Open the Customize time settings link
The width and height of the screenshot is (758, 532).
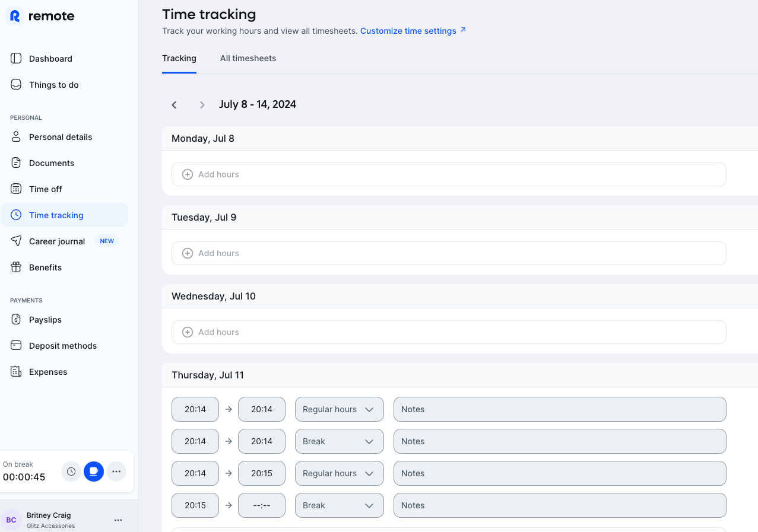pos(410,30)
